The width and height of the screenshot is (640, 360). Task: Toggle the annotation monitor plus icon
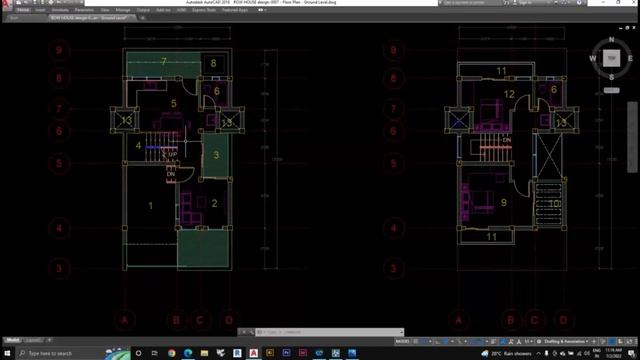click(x=594, y=341)
